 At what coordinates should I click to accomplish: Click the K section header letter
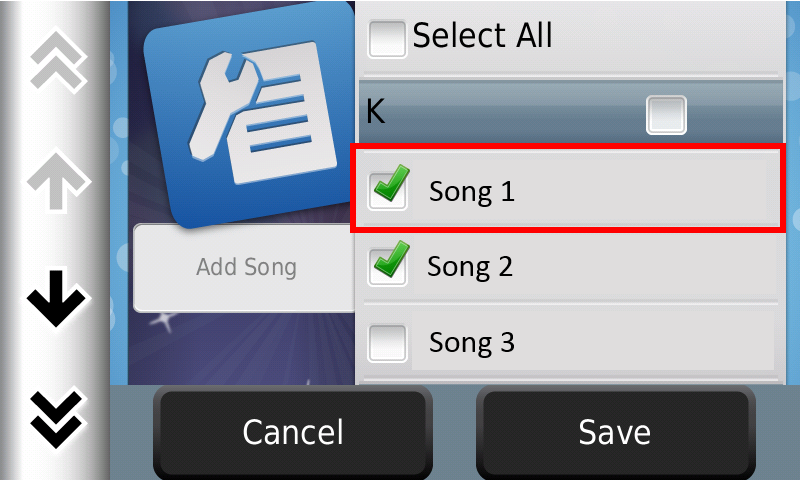(x=375, y=111)
